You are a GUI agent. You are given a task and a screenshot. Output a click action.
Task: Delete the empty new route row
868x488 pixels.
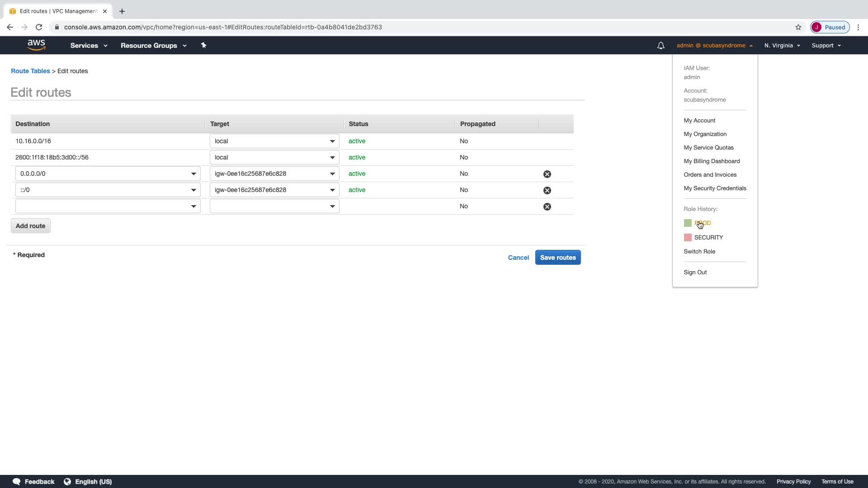coord(547,206)
